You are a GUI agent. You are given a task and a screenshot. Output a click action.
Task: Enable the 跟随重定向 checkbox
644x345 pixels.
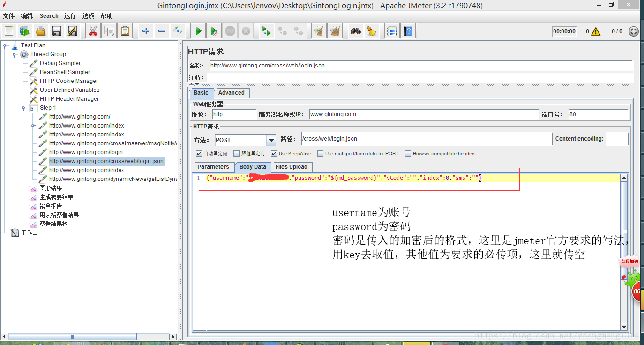(x=237, y=153)
